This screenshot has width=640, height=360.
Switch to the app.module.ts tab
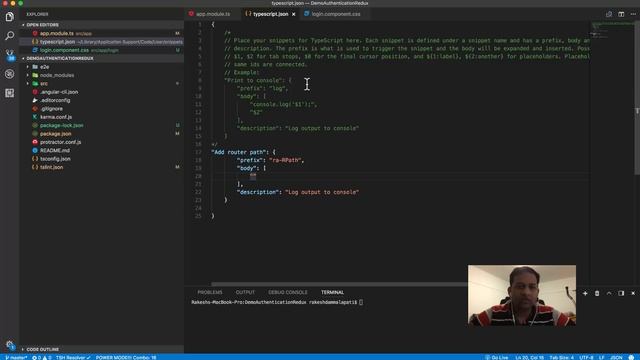[x=213, y=14]
